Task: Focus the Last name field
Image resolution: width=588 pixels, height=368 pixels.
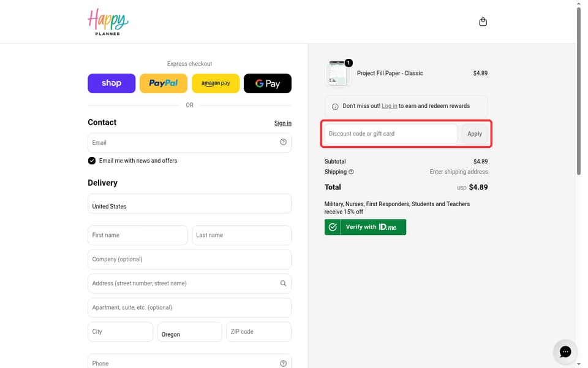Action: [x=241, y=235]
